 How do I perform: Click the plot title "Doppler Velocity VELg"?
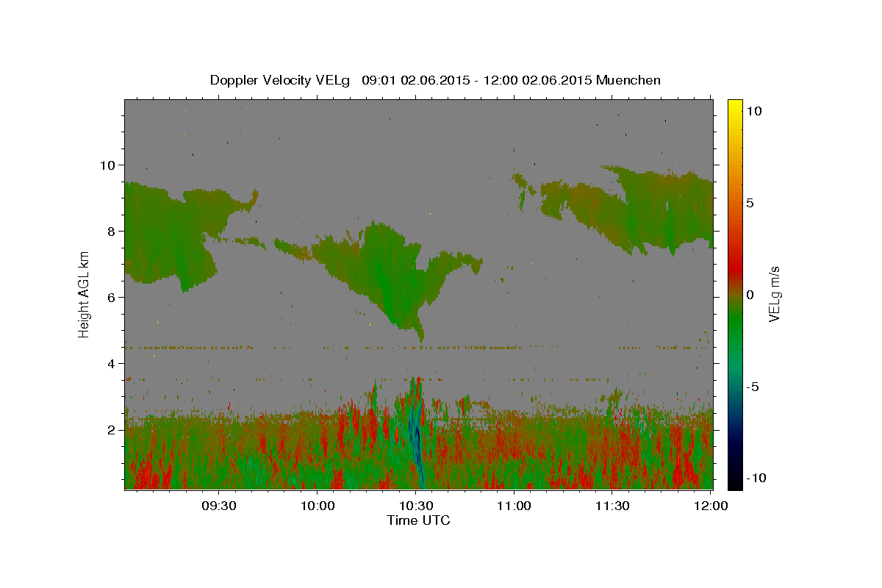pyautogui.click(x=282, y=80)
